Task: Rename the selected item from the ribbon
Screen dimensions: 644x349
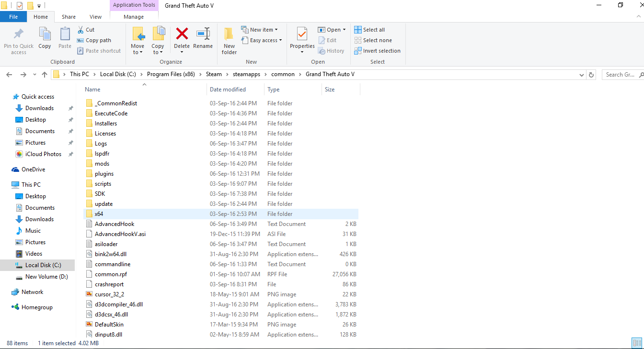Action: [203, 38]
